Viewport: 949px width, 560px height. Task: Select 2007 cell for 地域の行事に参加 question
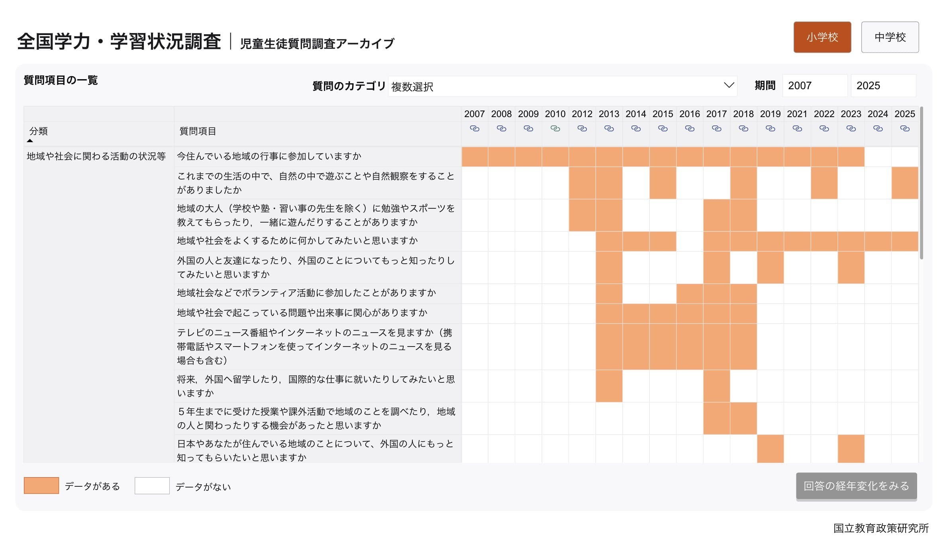[x=474, y=157]
